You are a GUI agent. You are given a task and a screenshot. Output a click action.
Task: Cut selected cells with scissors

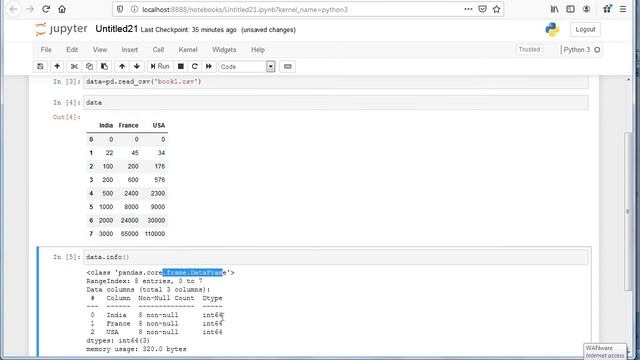pos(74,67)
